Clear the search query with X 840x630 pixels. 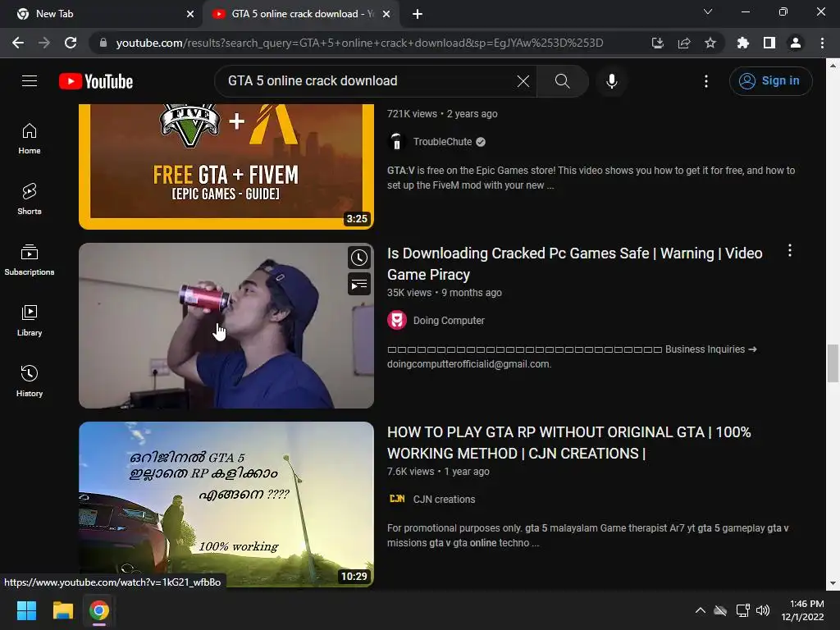(x=523, y=81)
